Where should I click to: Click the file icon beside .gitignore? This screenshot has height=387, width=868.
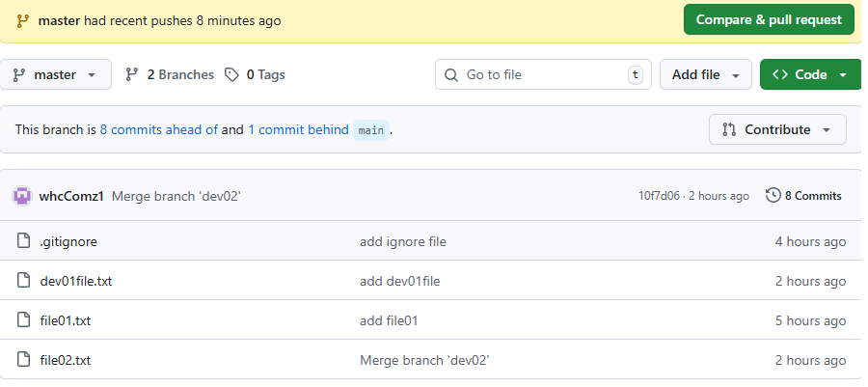click(x=24, y=242)
